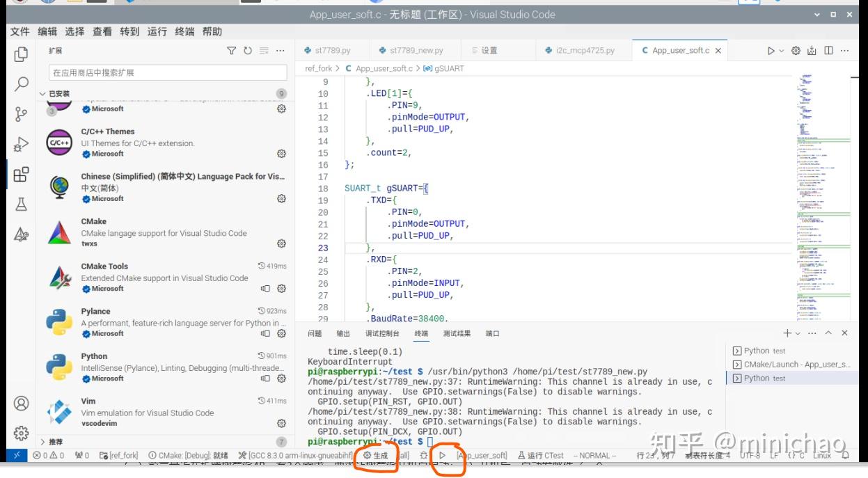Open Manage settings gear at bottom left
This screenshot has height=478, width=868.
point(21,432)
